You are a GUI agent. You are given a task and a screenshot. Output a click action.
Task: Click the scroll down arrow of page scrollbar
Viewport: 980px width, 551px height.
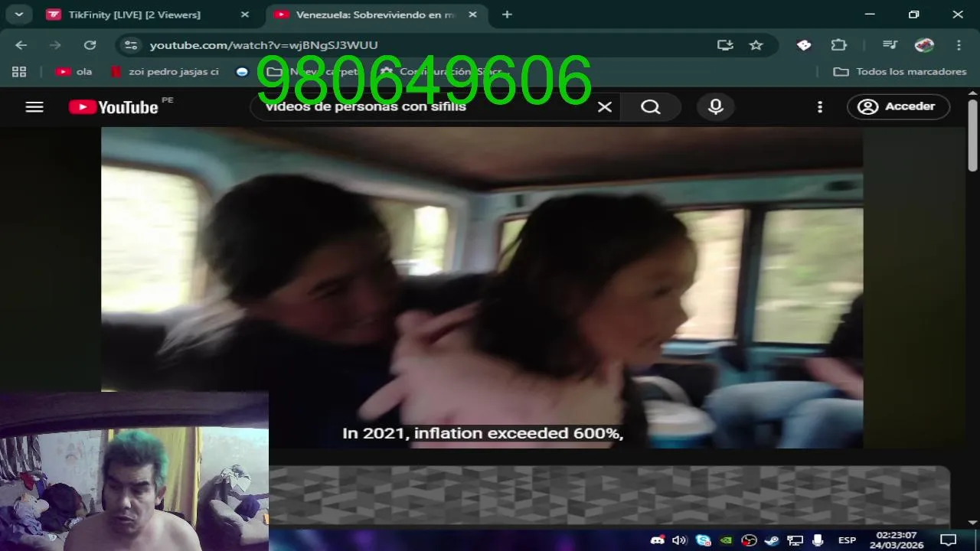tap(973, 522)
